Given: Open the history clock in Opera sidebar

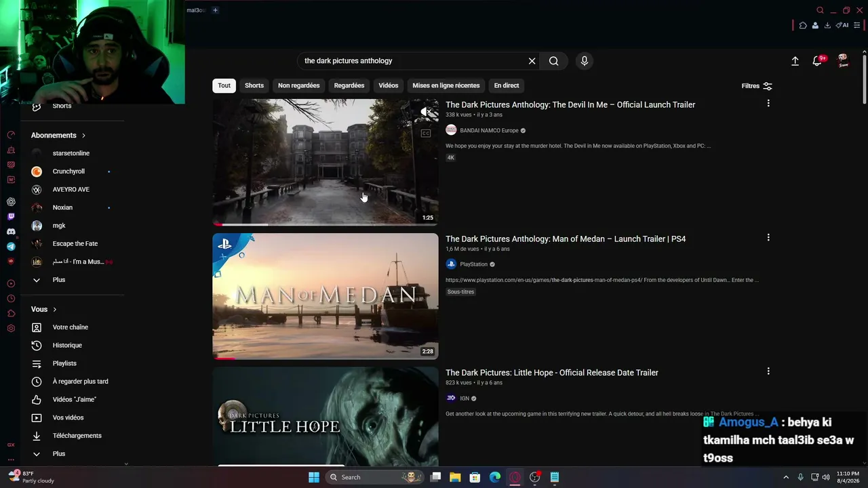Looking at the screenshot, I should click(11, 299).
